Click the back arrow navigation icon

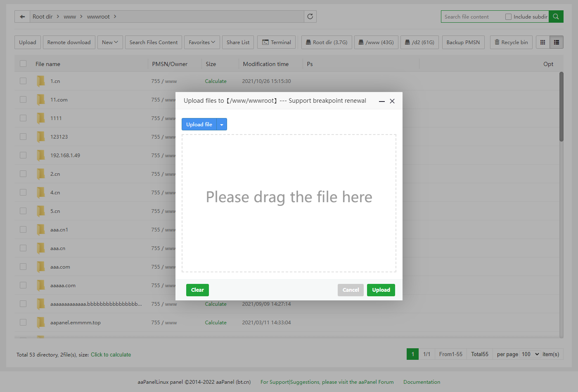coord(22,17)
